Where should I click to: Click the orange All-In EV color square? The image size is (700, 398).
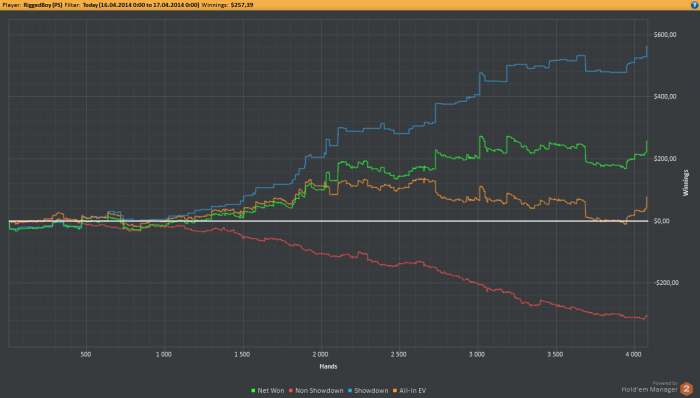coord(395,391)
